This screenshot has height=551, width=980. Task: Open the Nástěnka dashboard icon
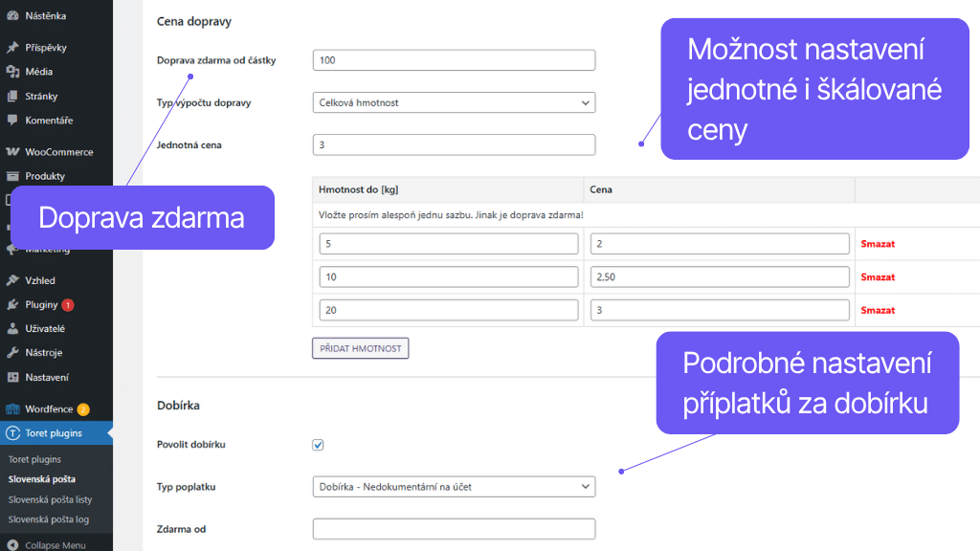(13, 15)
